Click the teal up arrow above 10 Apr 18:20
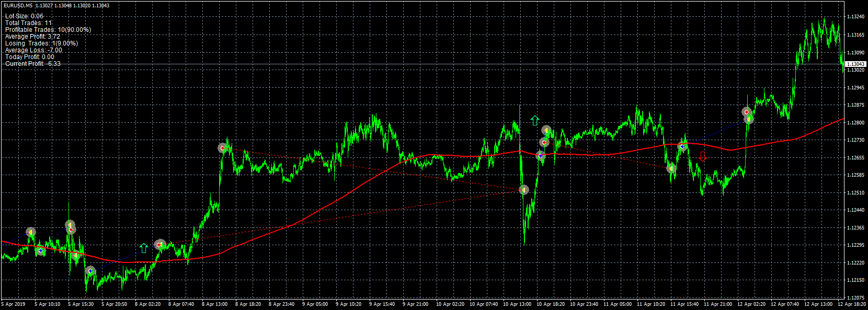This screenshot has width=868, height=310. coord(534,120)
